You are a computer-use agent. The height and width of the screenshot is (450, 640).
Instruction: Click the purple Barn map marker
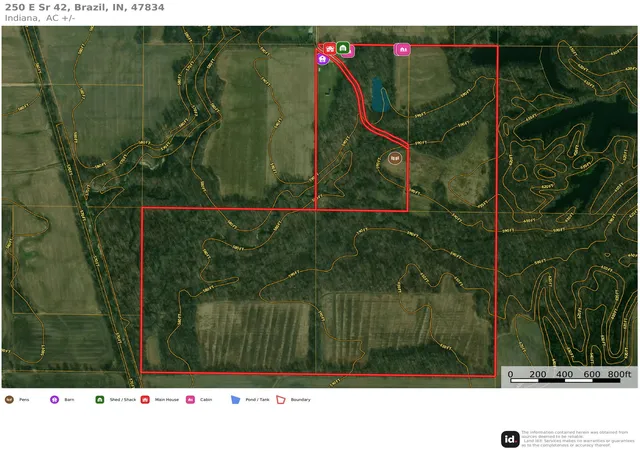pyautogui.click(x=322, y=59)
